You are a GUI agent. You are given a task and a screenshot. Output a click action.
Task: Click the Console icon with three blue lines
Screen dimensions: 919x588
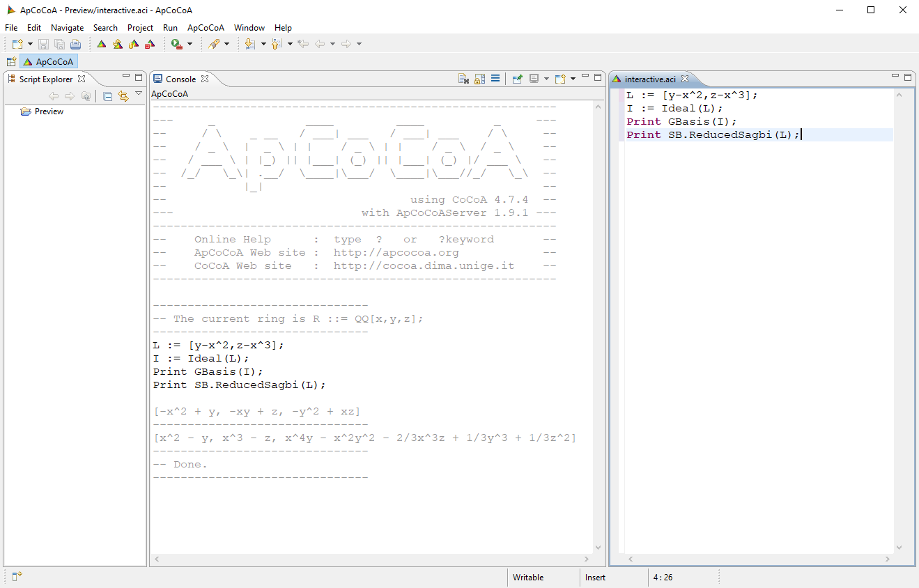[x=495, y=79]
